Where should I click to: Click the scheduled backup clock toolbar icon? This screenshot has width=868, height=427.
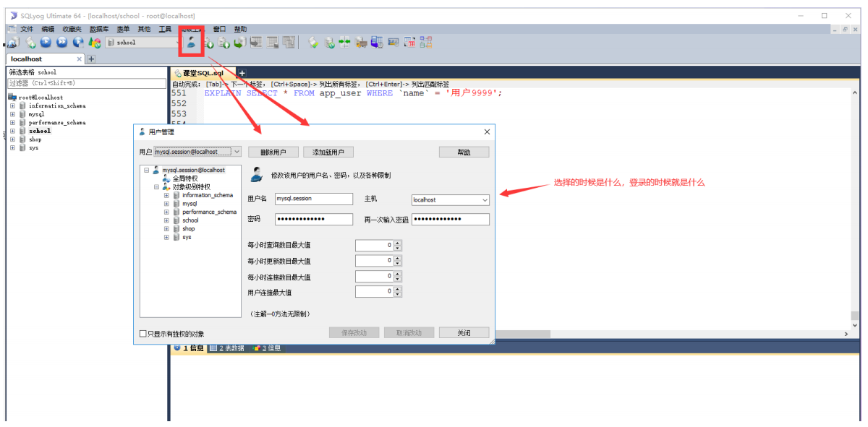[377, 43]
